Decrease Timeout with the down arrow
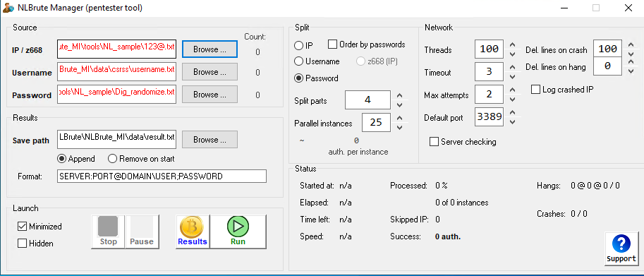 (512, 77)
